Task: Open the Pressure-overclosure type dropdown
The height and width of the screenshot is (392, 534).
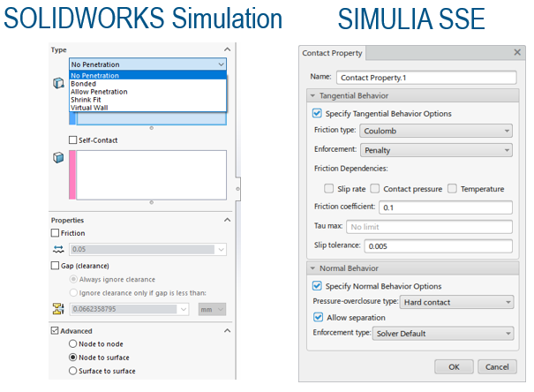Action: (457, 302)
